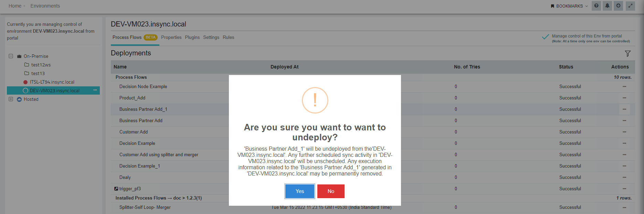Switch to the Properties tab
This screenshot has height=214, width=644.
tap(171, 38)
